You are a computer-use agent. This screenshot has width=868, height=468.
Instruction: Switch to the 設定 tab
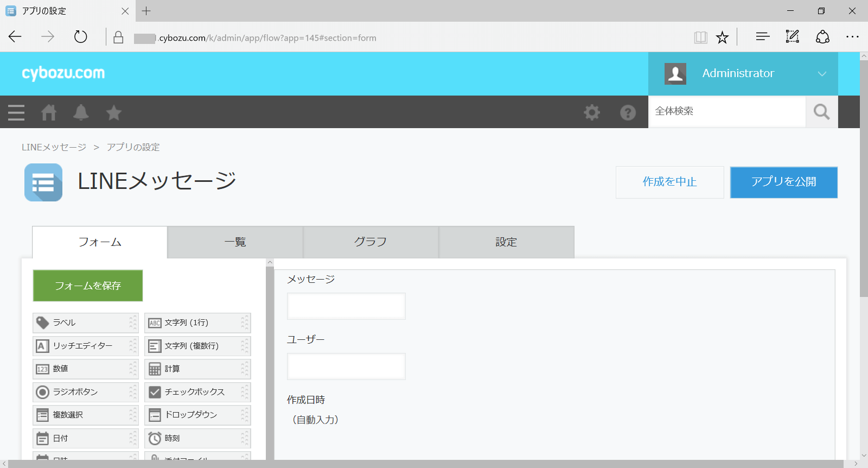click(507, 242)
